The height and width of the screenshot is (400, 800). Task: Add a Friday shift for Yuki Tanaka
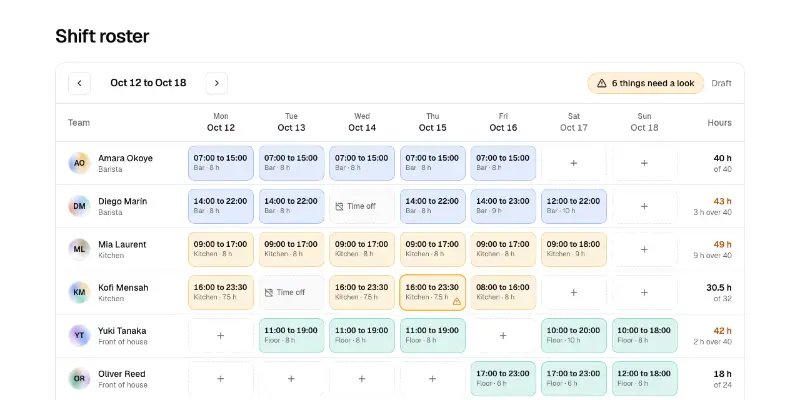tap(503, 336)
